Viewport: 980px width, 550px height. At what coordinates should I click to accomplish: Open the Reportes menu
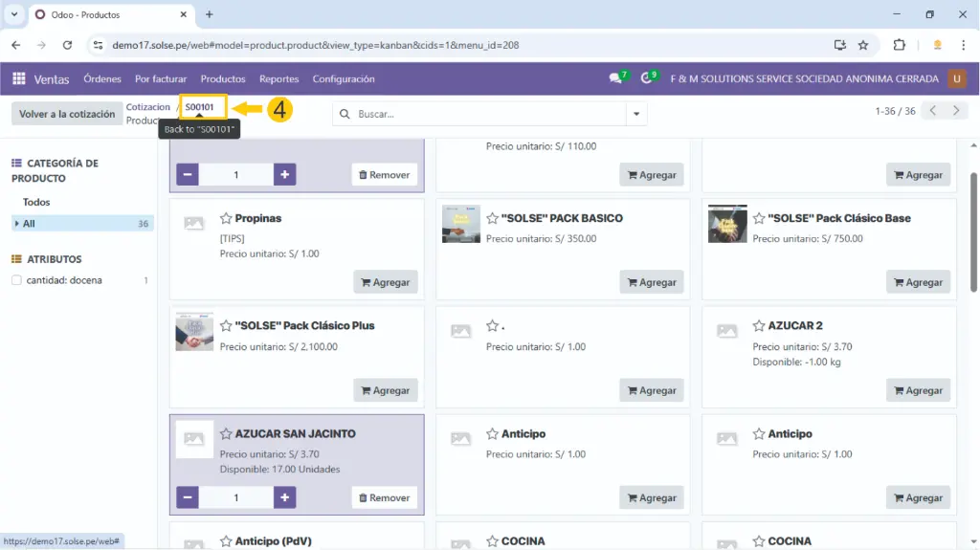[278, 78]
